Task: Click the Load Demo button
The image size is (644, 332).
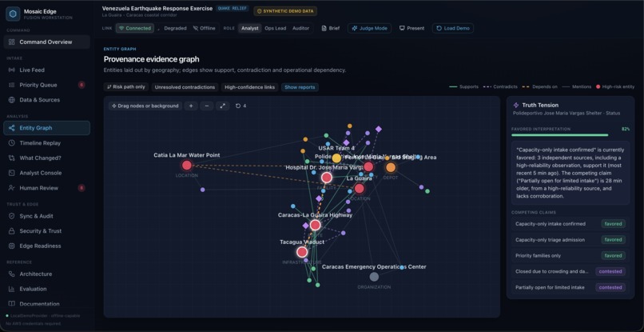Action: [452, 28]
